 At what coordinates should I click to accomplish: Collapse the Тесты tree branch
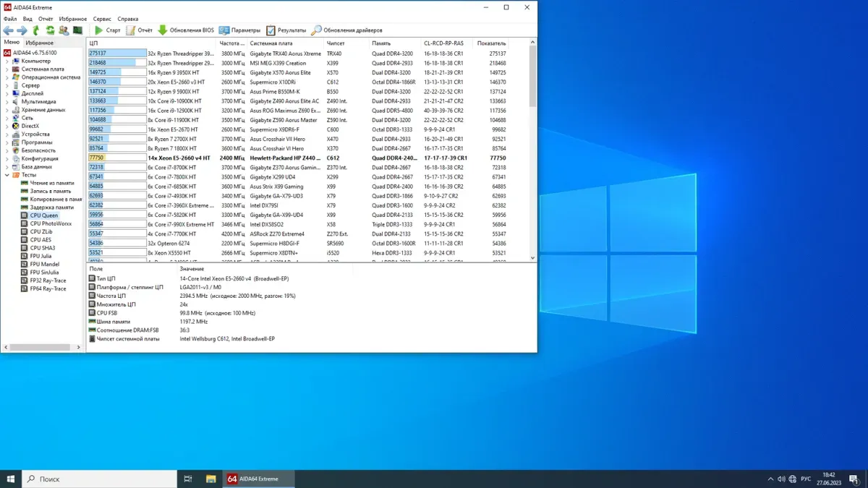pyautogui.click(x=7, y=175)
